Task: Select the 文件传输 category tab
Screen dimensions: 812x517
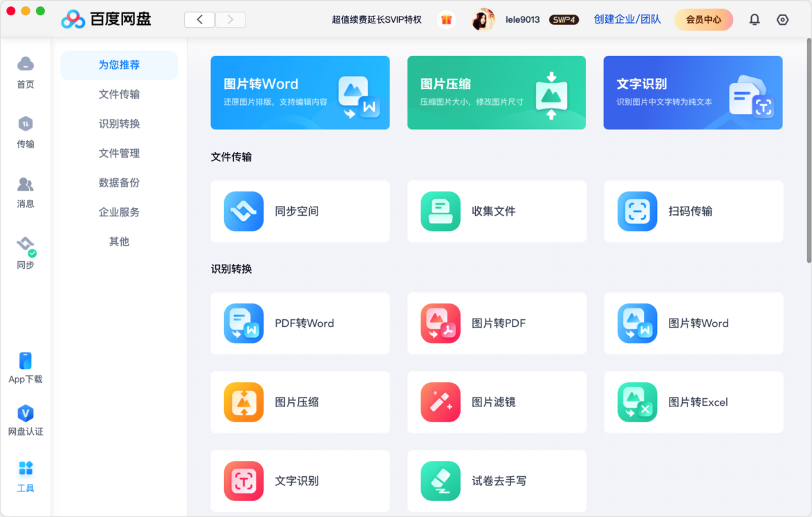Action: click(119, 94)
